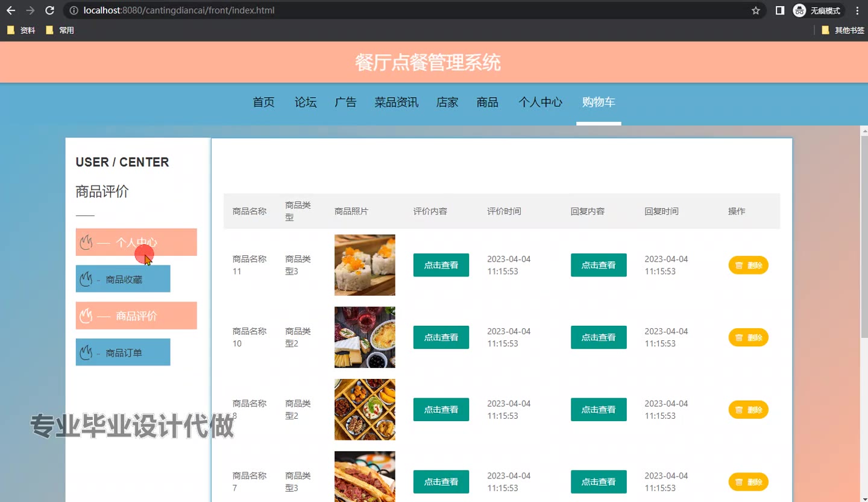This screenshot has height=502, width=868.
Task: Go to the 首页 nav tab
Action: click(x=263, y=103)
